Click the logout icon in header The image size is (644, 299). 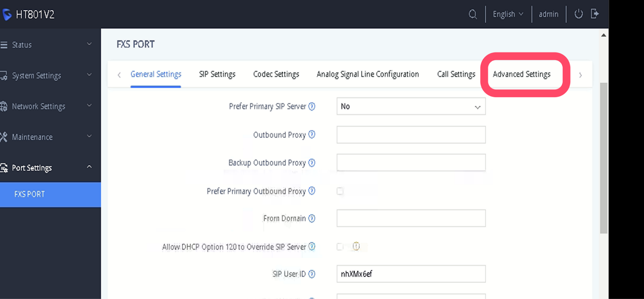click(595, 14)
